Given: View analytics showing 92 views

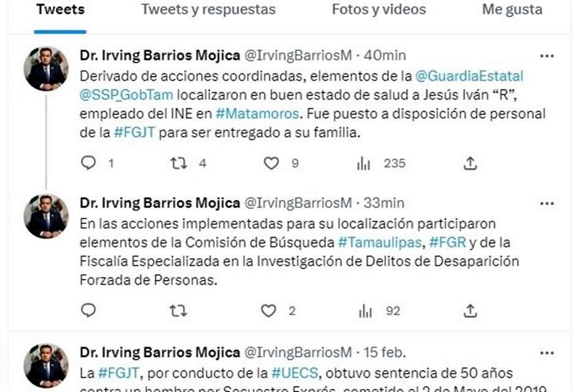Looking at the screenshot, I should pyautogui.click(x=365, y=311).
